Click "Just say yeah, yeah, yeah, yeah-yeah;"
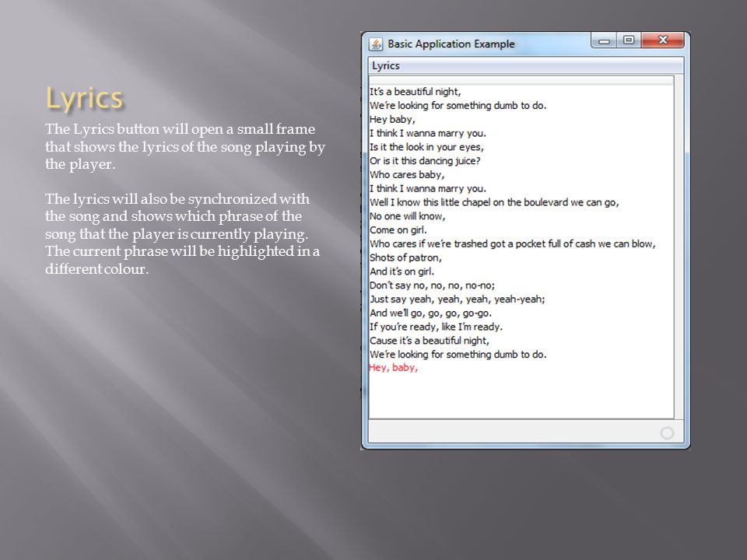 pyautogui.click(x=458, y=299)
